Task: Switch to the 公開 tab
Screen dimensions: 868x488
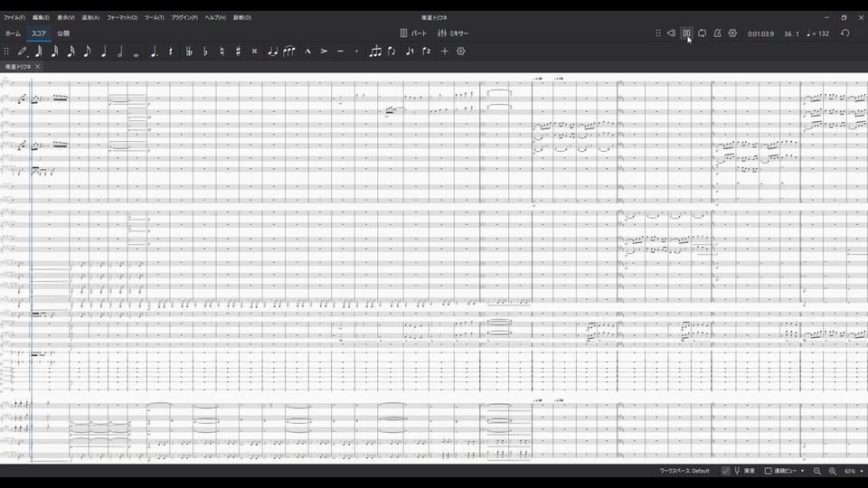Action: pyautogui.click(x=63, y=33)
